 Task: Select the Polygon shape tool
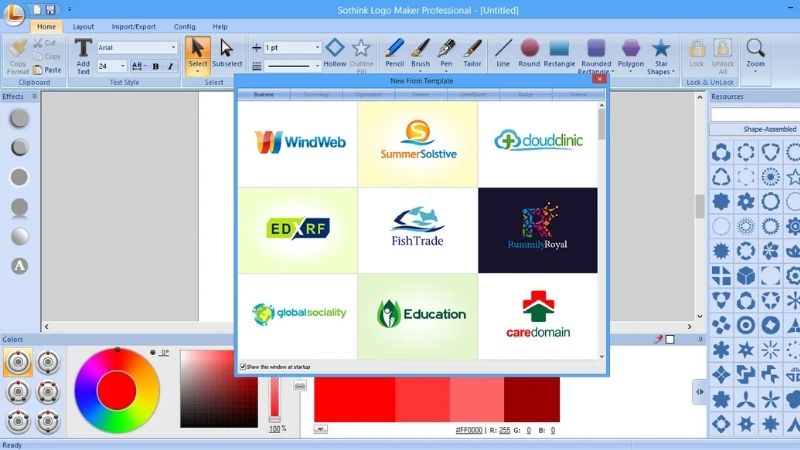[x=630, y=52]
